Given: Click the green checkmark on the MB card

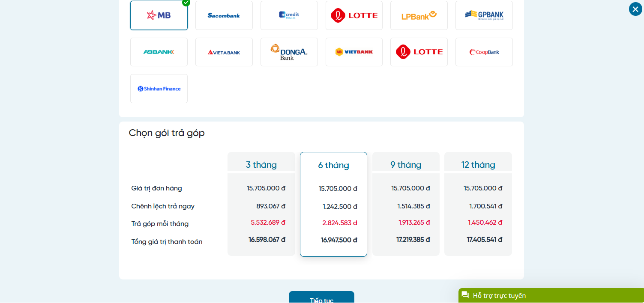Looking at the screenshot, I should pos(186,3).
